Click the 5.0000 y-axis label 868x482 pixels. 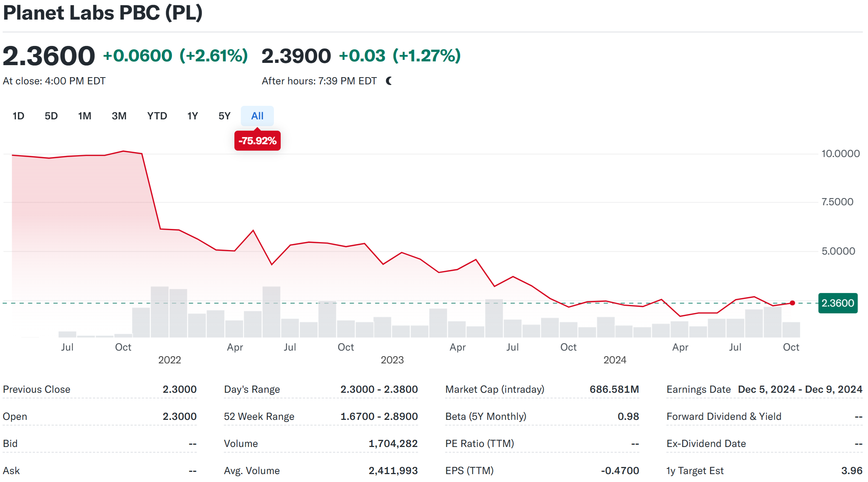[x=838, y=251]
